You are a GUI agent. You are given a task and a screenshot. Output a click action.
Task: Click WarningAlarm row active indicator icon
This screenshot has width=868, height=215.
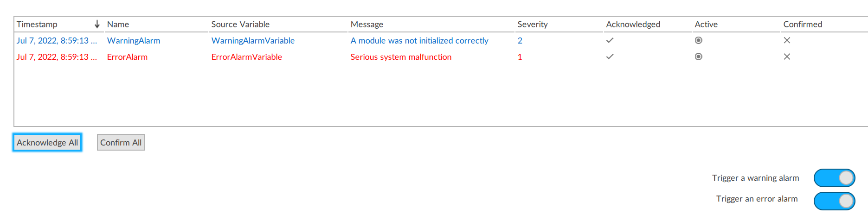[698, 40]
